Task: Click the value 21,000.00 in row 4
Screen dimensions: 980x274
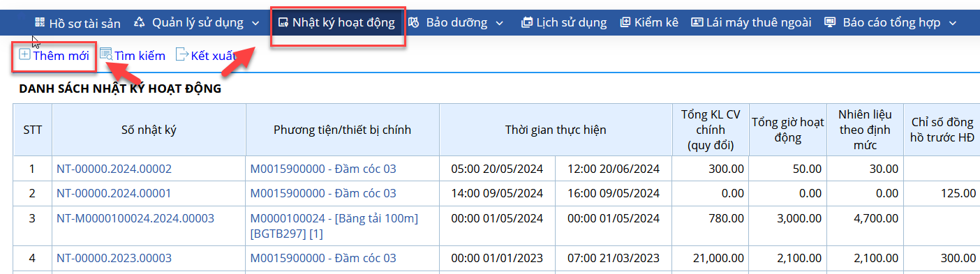Action: (x=718, y=258)
